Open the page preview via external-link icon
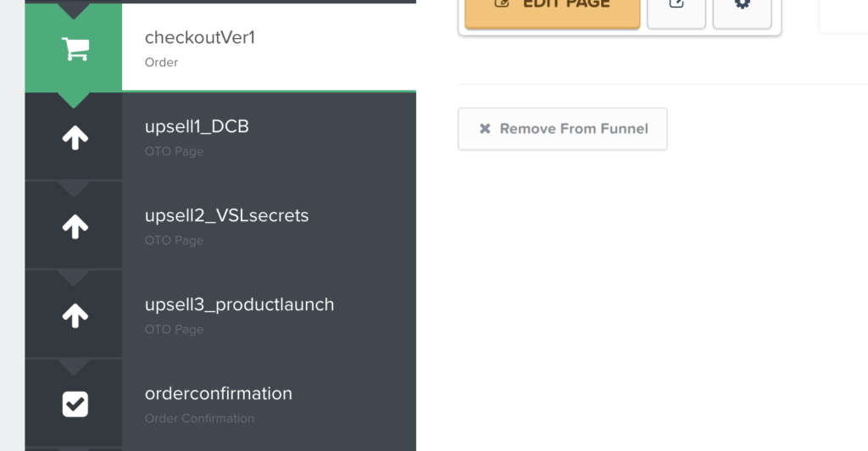 point(676,4)
